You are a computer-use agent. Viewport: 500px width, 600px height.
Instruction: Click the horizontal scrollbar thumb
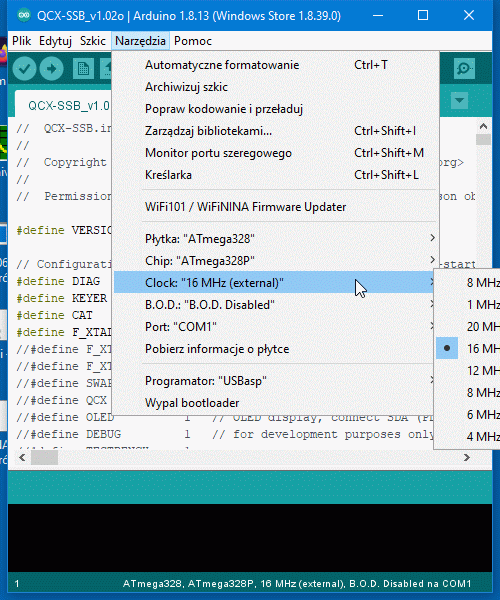point(44,458)
